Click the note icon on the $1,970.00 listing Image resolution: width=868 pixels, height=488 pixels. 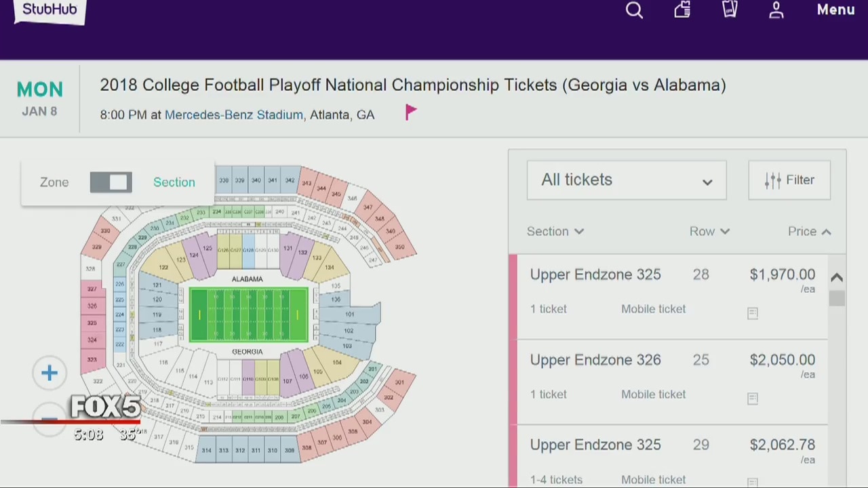point(753,313)
